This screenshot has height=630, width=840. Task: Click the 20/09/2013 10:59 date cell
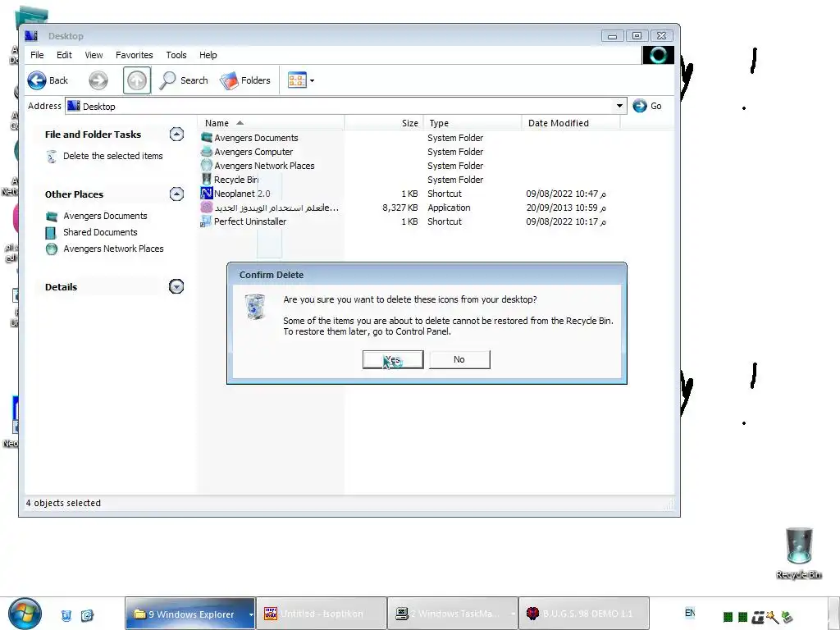coord(566,208)
